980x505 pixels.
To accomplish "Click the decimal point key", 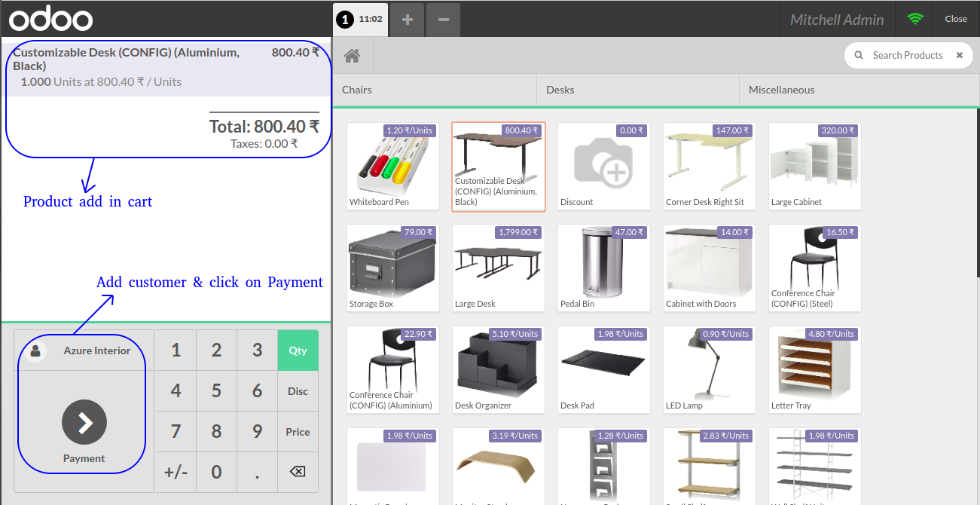I will coord(257,472).
